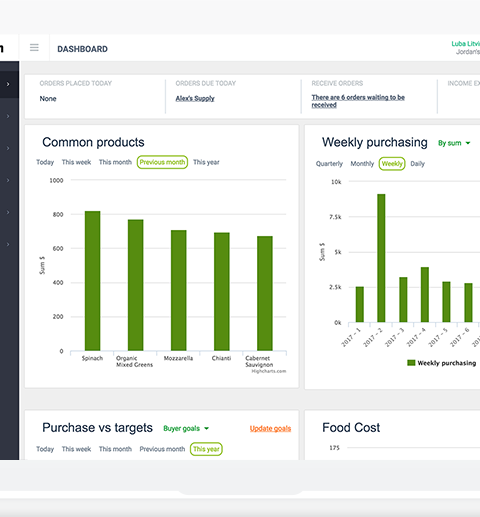Click the 2017 - 3 weekly bar
The image size is (480, 517).
pos(403,300)
